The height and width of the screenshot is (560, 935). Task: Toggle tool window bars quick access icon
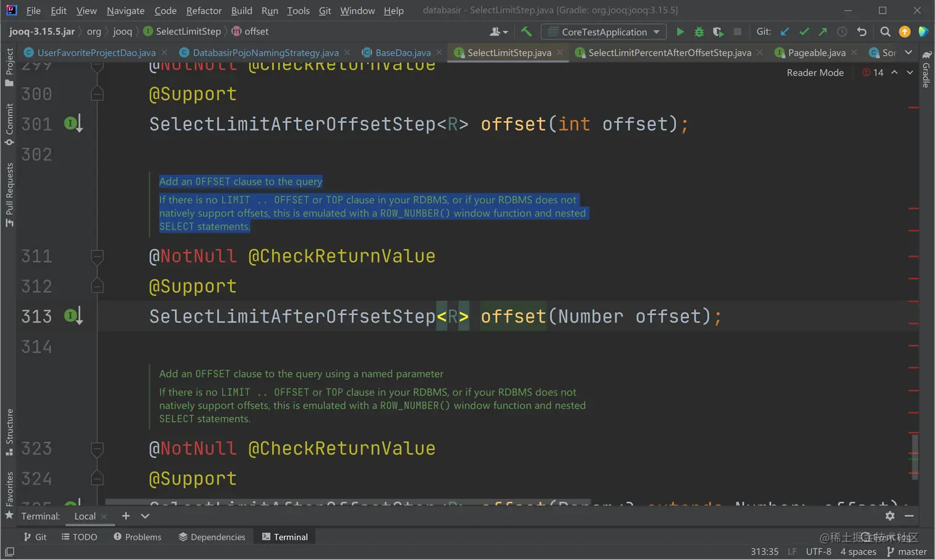(9, 551)
